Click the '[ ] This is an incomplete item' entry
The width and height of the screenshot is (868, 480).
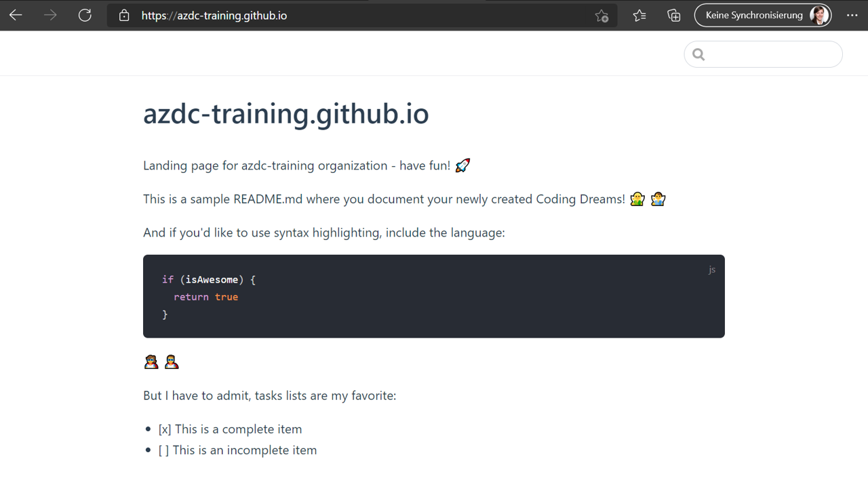[x=237, y=450]
